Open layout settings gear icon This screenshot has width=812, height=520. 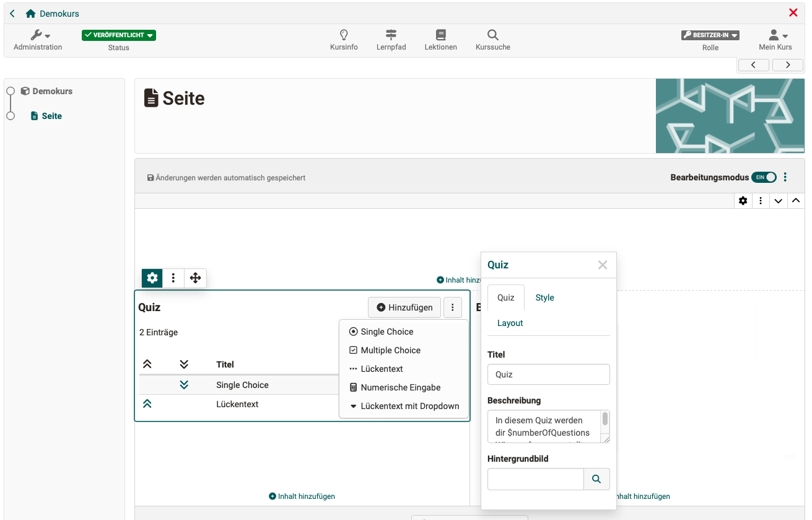(x=743, y=201)
